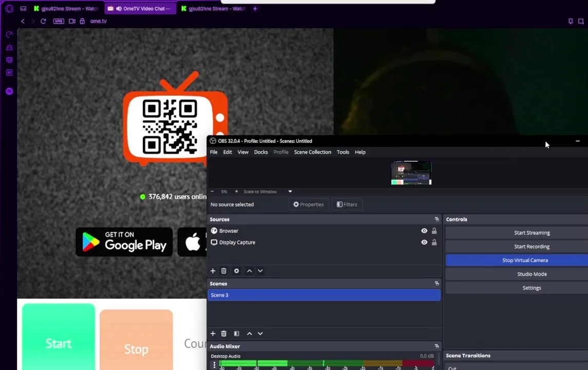Select Scene 3 in Scenes list
The width and height of the screenshot is (588, 370).
[324, 295]
